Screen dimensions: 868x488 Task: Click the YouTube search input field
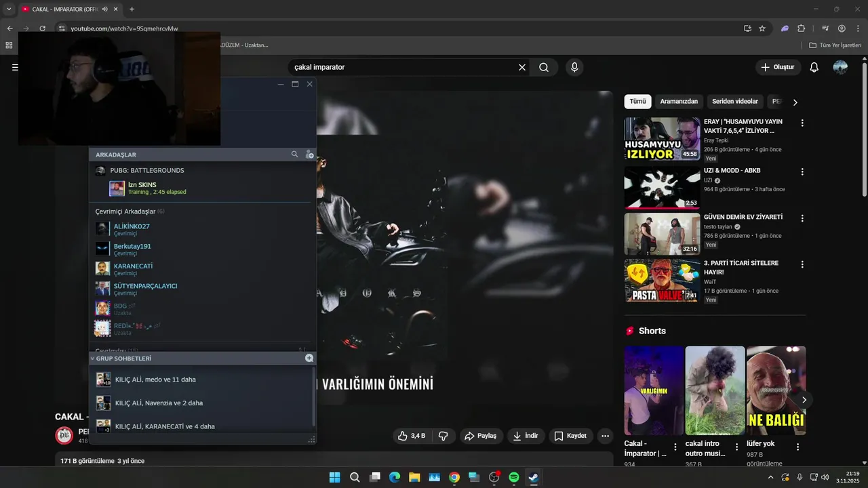(x=402, y=67)
